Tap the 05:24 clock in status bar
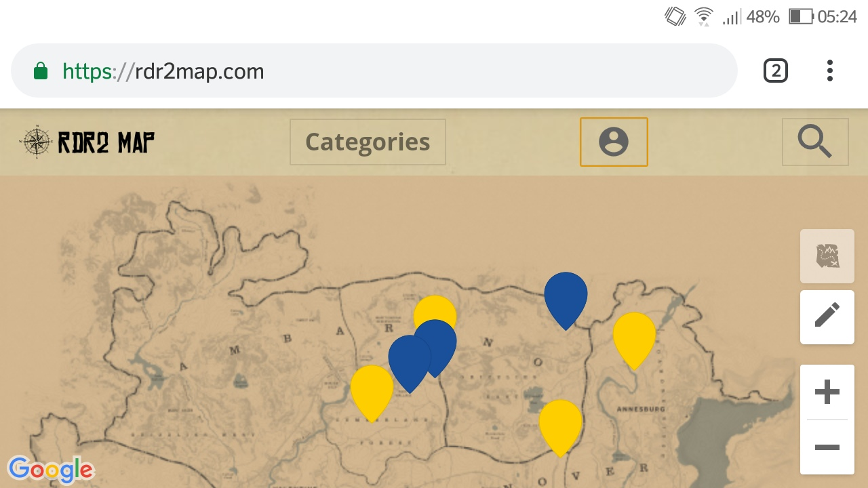Viewport: 868px width, 488px height. tap(837, 17)
